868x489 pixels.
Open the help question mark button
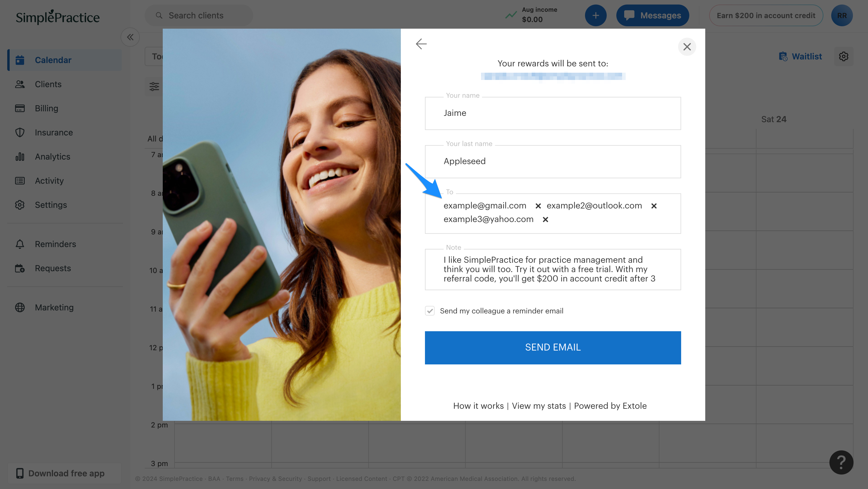841,462
